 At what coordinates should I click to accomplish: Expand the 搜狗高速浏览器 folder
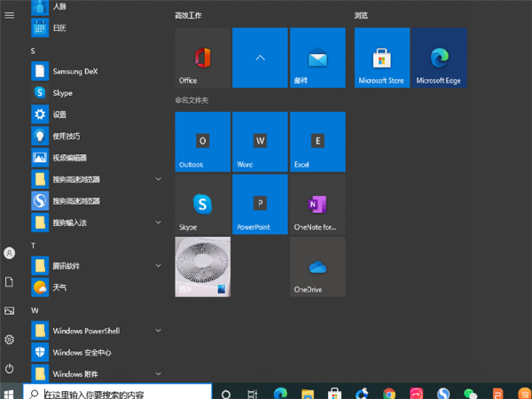click(97, 179)
